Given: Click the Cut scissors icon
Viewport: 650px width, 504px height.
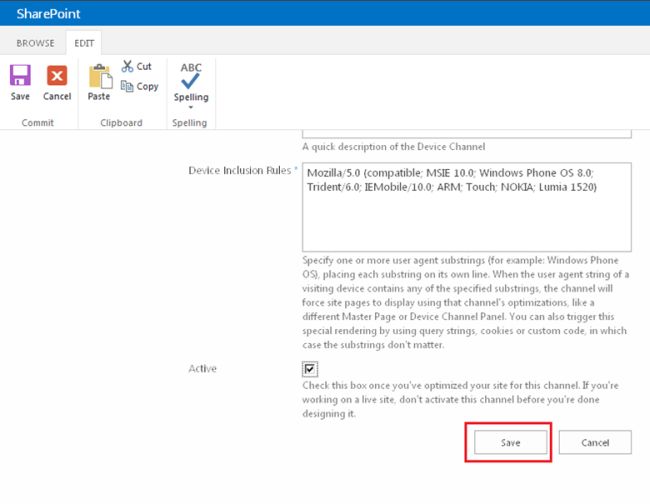Looking at the screenshot, I should pos(127,66).
